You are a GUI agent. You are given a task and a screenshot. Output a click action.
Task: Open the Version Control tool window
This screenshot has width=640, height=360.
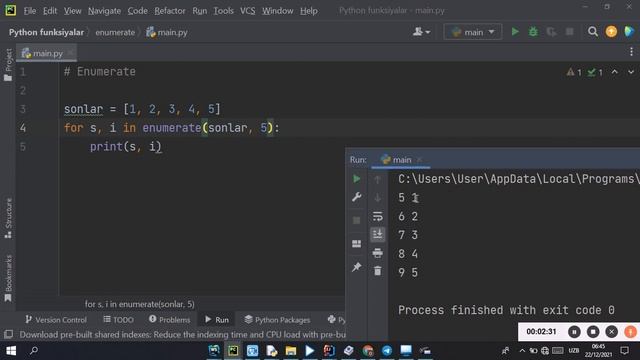click(x=56, y=320)
